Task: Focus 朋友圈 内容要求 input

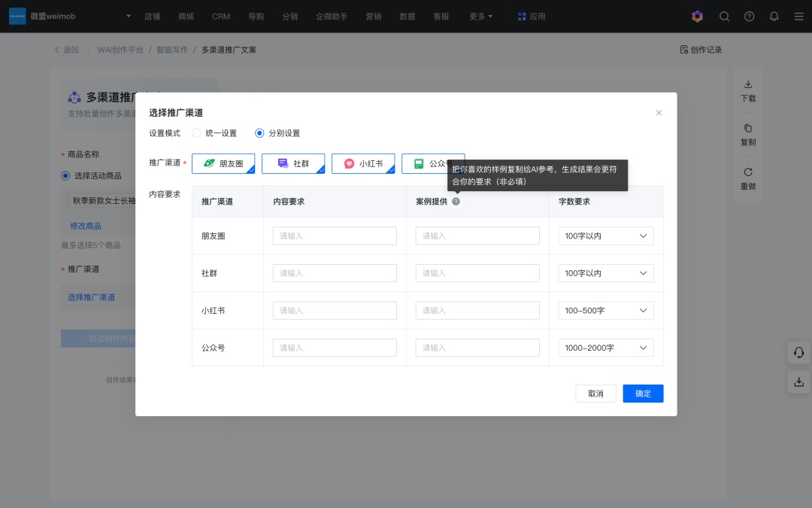Action: pyautogui.click(x=335, y=236)
